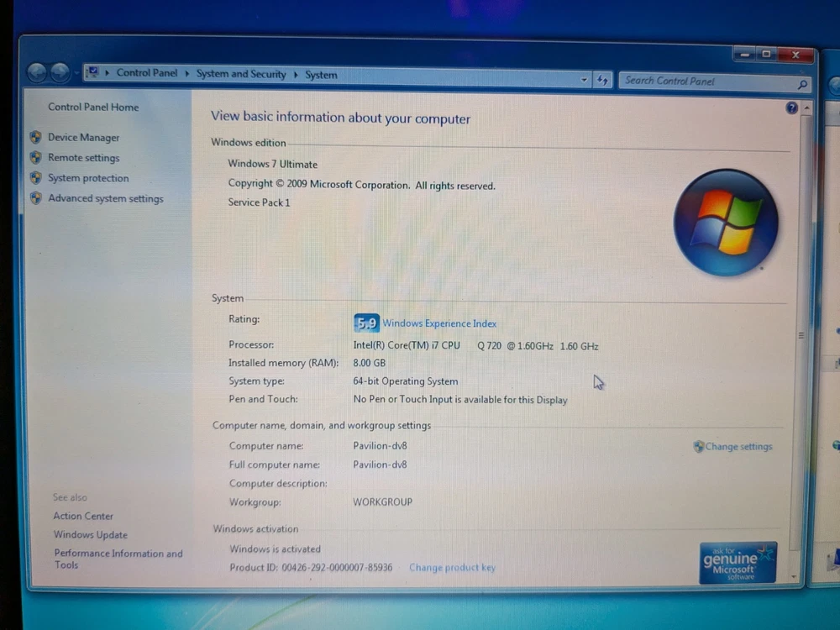The height and width of the screenshot is (630, 840).
Task: Click the 5.9 rating score badge
Action: 366,323
